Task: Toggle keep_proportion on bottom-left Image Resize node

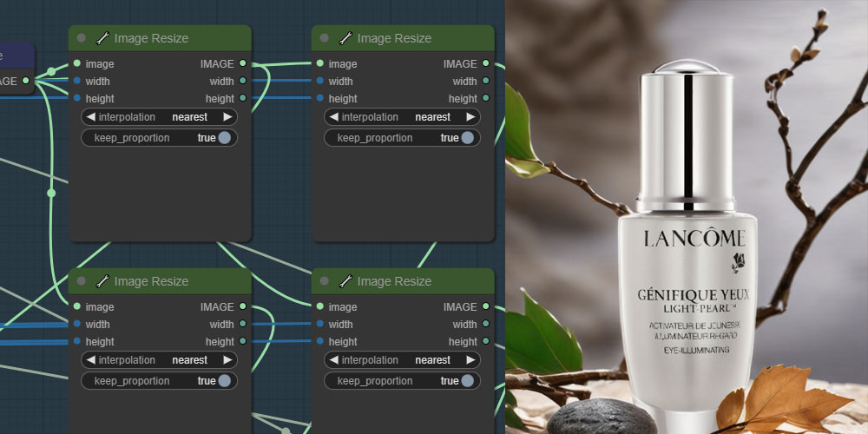Action: pos(160,381)
